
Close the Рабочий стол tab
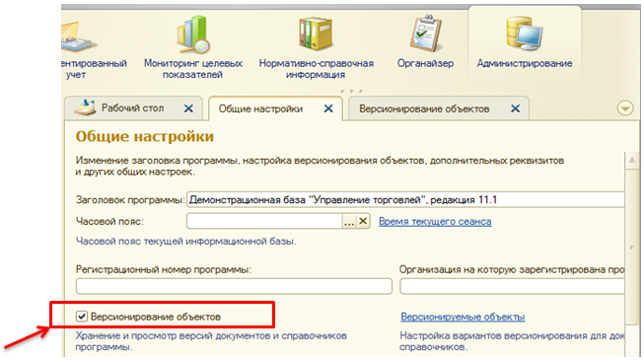pos(188,108)
